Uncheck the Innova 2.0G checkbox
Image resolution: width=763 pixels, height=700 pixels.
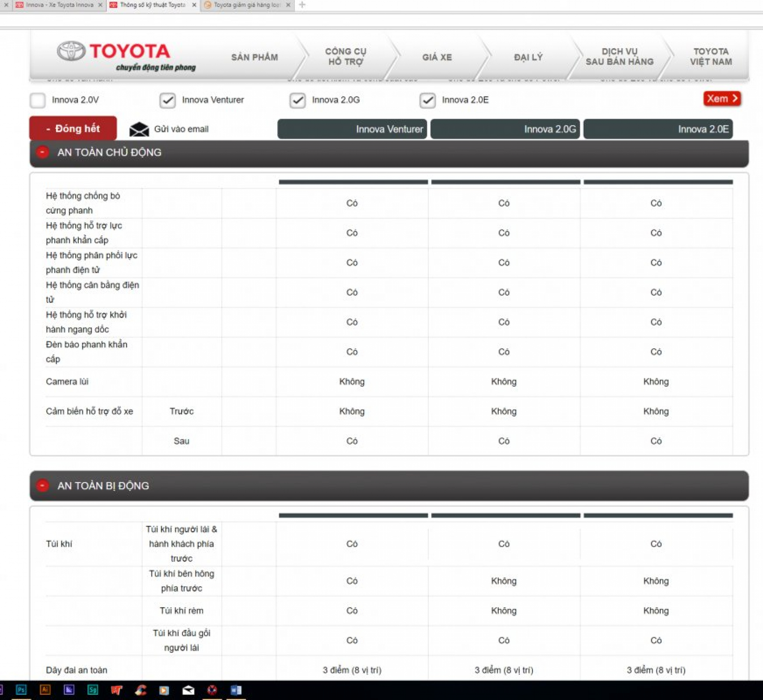[298, 100]
